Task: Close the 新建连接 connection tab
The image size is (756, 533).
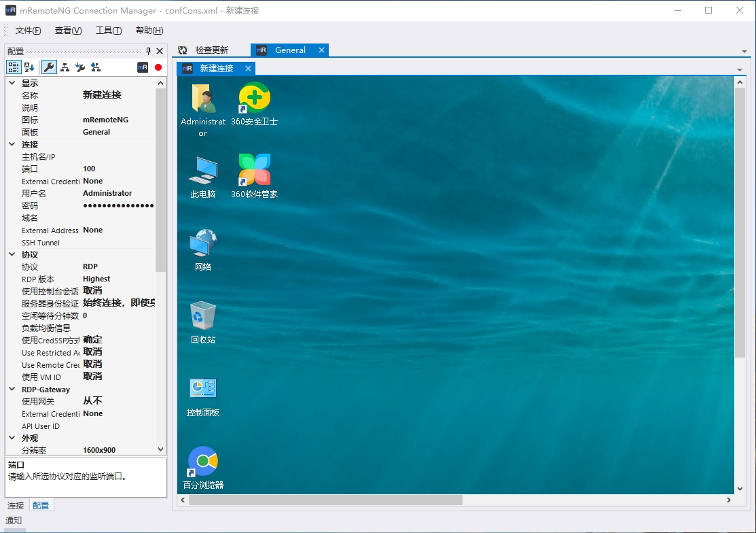Action: (x=248, y=69)
